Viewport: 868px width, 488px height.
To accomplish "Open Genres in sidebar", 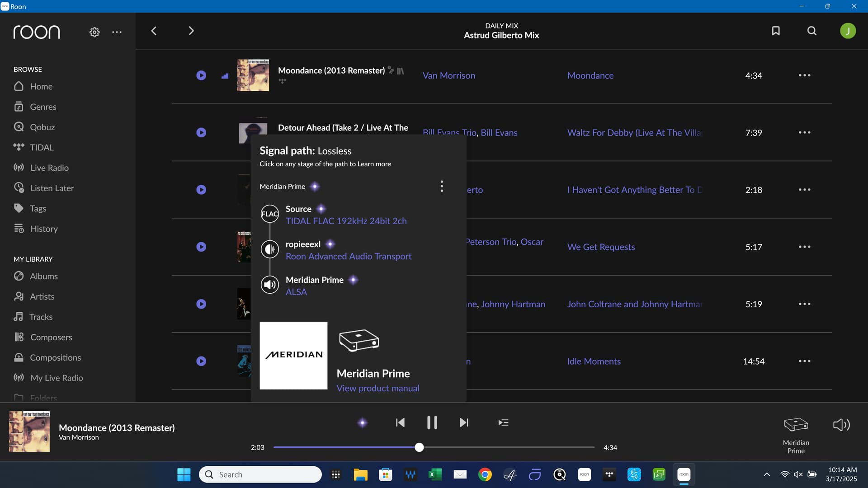I will click(35, 107).
